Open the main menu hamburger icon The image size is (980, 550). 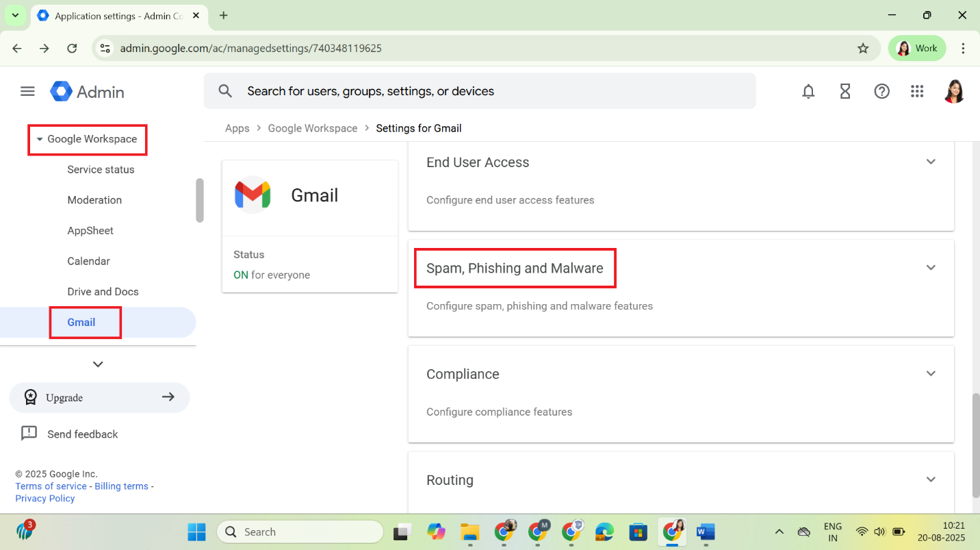tap(27, 91)
